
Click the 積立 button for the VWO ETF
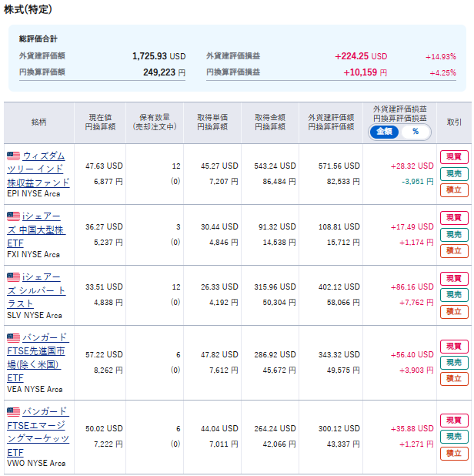(454, 454)
